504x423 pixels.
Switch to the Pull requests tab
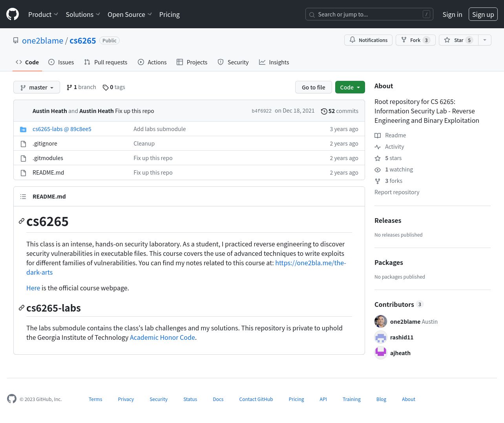(106, 62)
